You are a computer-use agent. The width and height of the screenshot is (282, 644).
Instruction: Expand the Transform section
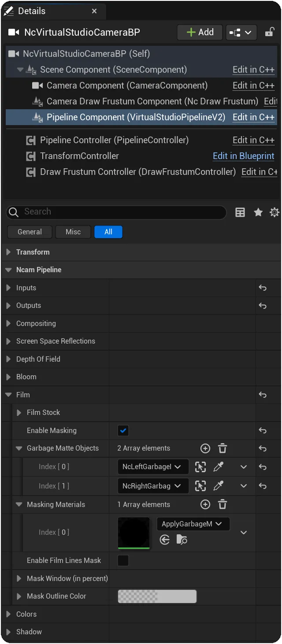click(x=8, y=252)
